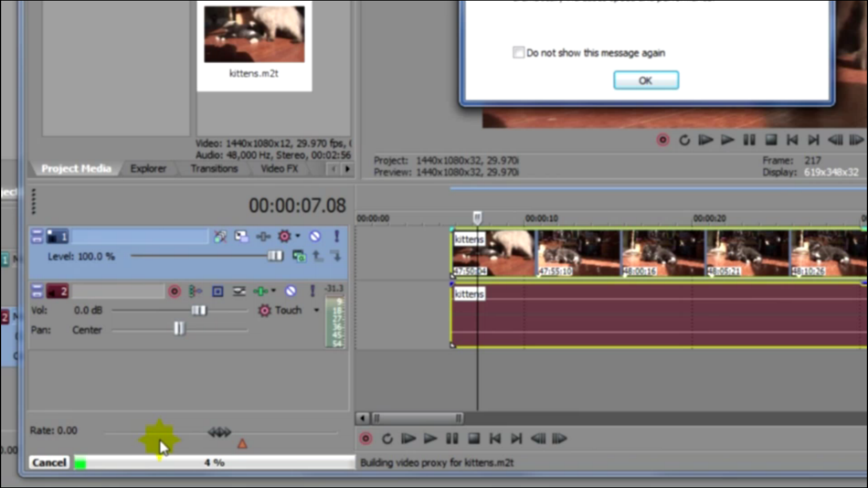Open automation settings dropdown arrow on track 1

point(298,236)
